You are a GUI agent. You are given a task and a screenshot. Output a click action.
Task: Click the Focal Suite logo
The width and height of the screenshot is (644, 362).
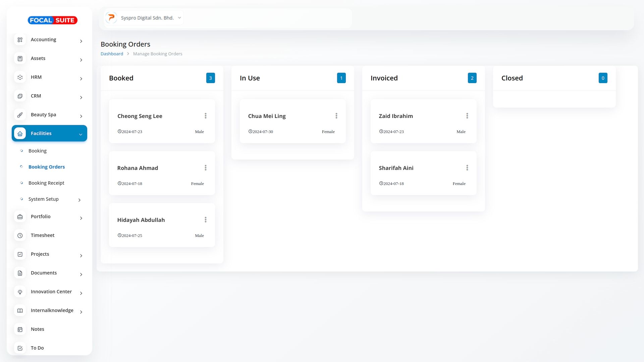pyautogui.click(x=53, y=20)
